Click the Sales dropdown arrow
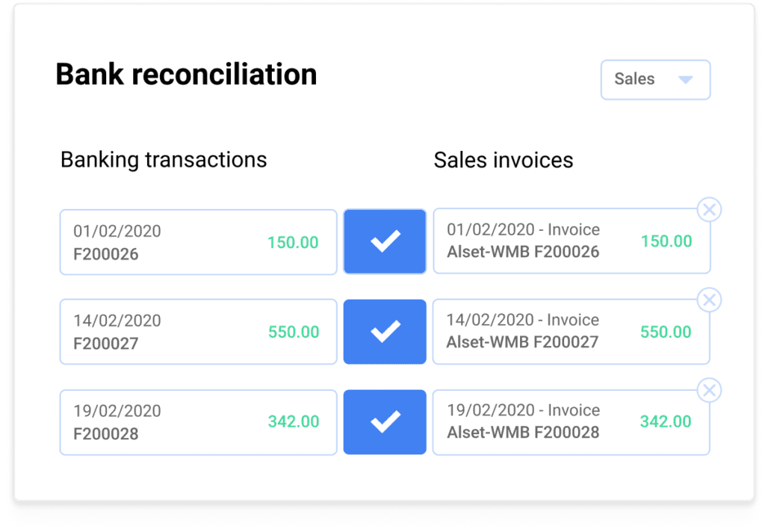Image resolution: width=765 pixels, height=532 pixels. point(685,79)
